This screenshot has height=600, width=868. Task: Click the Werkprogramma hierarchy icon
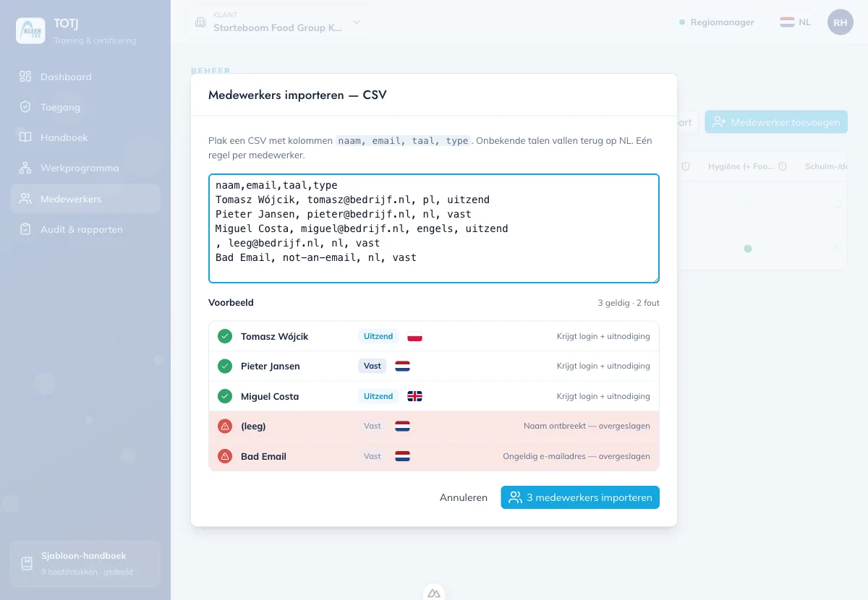(x=25, y=168)
